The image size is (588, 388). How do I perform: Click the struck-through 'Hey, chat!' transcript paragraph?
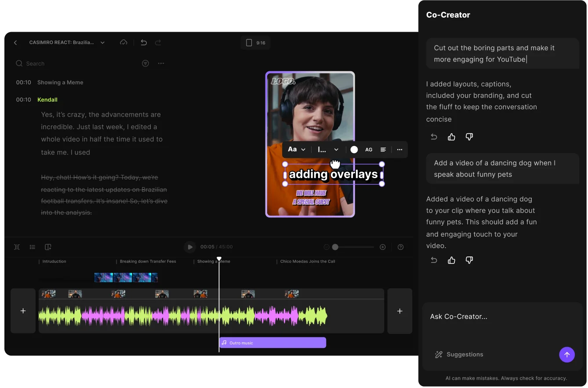click(104, 195)
